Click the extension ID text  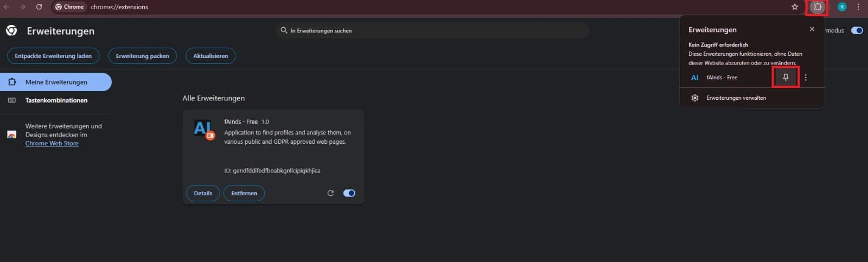tap(272, 170)
